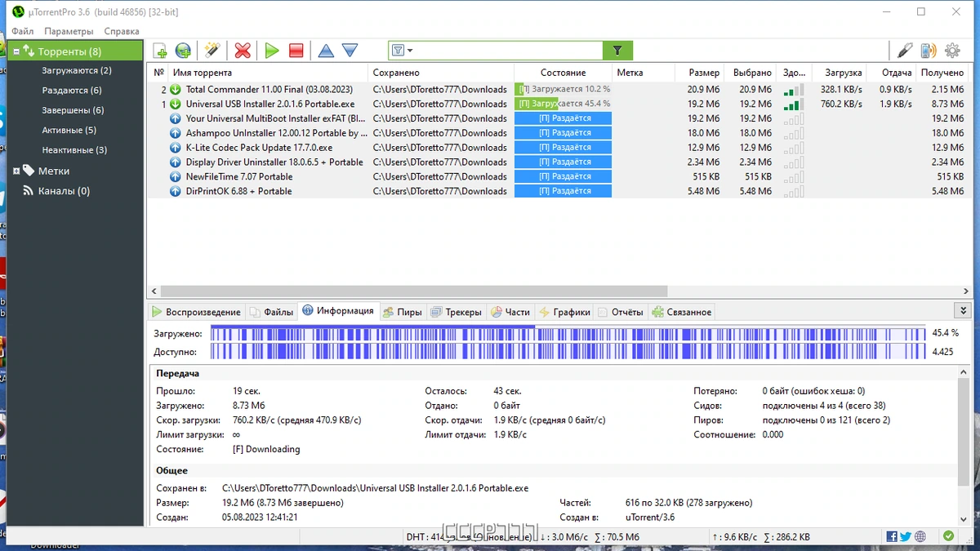Click the globe icon in status bar
Screen dimensions: 980x551
pyautogui.click(x=920, y=536)
